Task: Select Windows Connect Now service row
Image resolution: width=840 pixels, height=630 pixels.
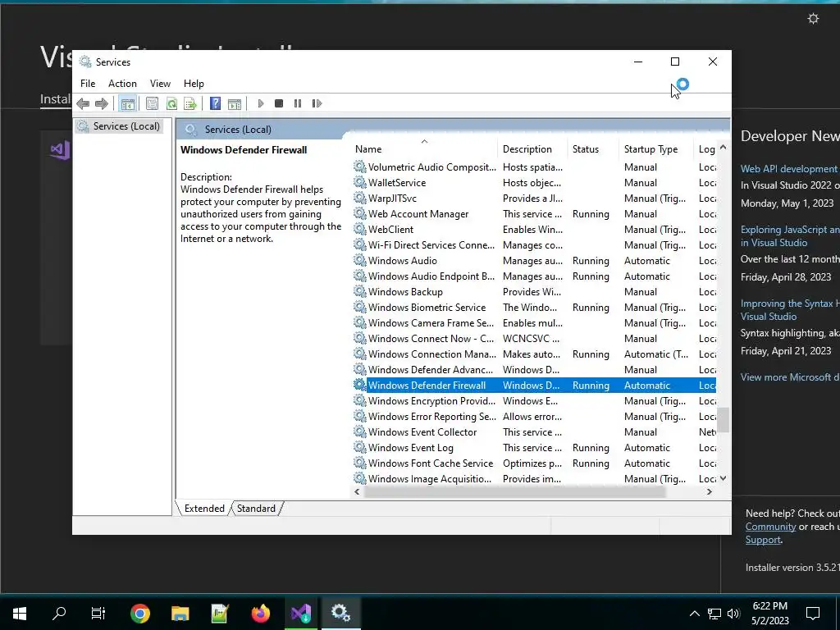Action: click(x=534, y=339)
